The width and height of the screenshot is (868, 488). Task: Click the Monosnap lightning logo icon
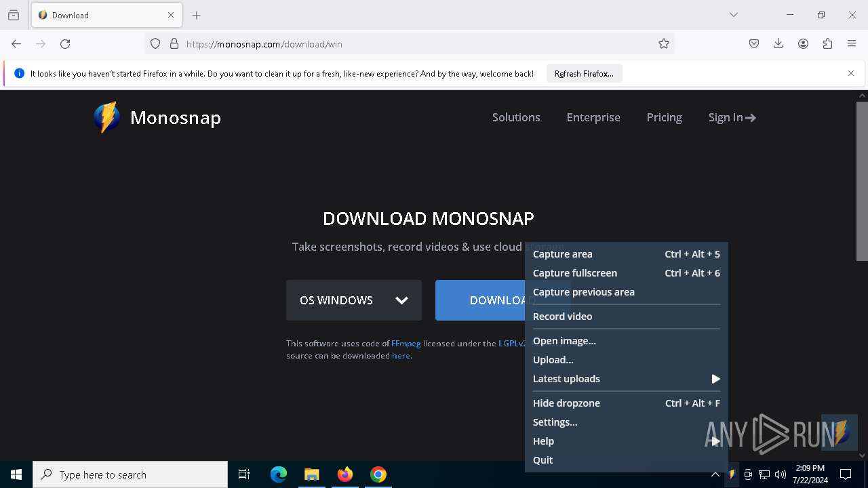coord(107,117)
